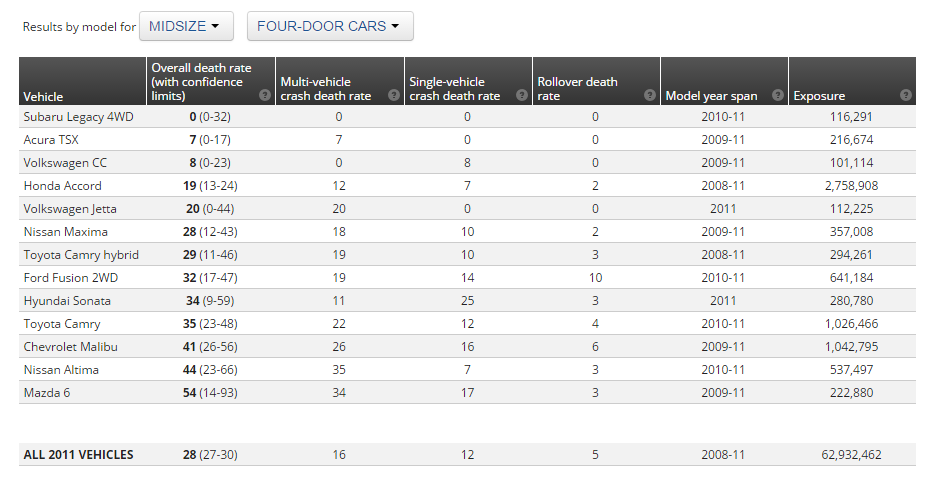Click Chevrolet Malibu exposure value 1,042,795
Image resolution: width=947 pixels, height=488 pixels.
click(x=846, y=347)
